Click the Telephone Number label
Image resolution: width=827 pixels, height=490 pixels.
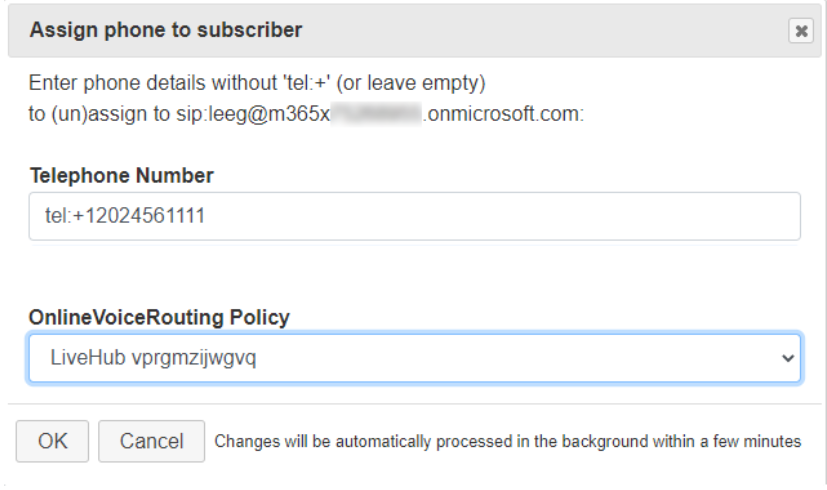tap(122, 175)
